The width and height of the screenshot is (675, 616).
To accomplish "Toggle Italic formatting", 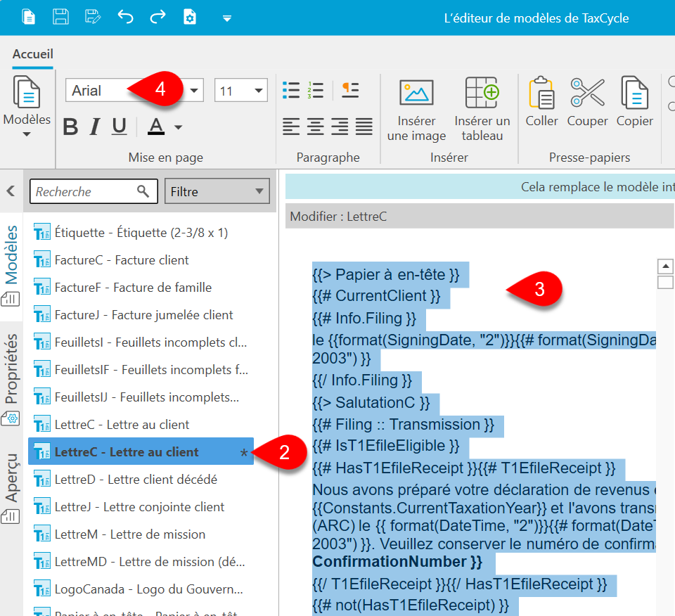I will pyautogui.click(x=95, y=127).
